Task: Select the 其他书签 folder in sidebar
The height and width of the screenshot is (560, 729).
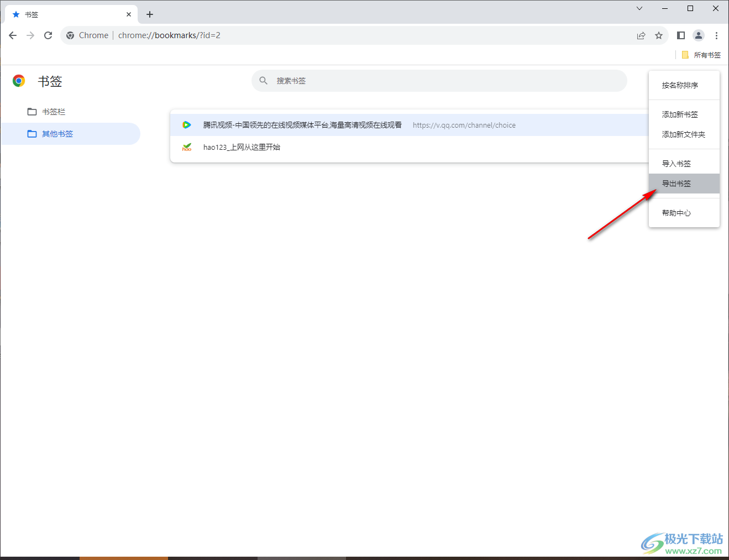Action: 70,134
